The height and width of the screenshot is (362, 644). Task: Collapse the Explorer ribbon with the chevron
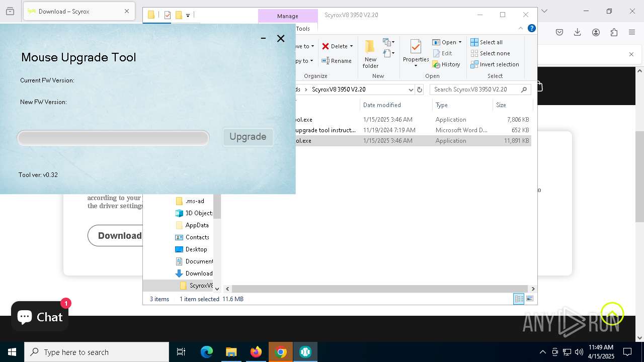point(521,28)
